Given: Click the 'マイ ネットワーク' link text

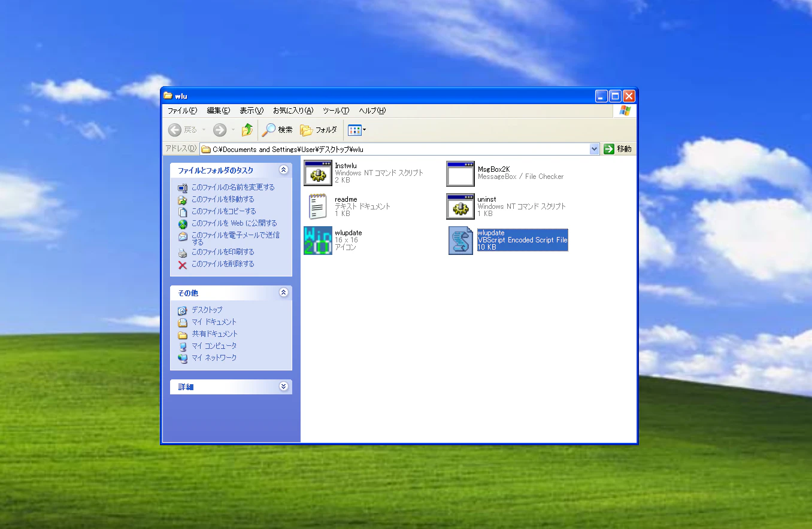Looking at the screenshot, I should (x=214, y=358).
